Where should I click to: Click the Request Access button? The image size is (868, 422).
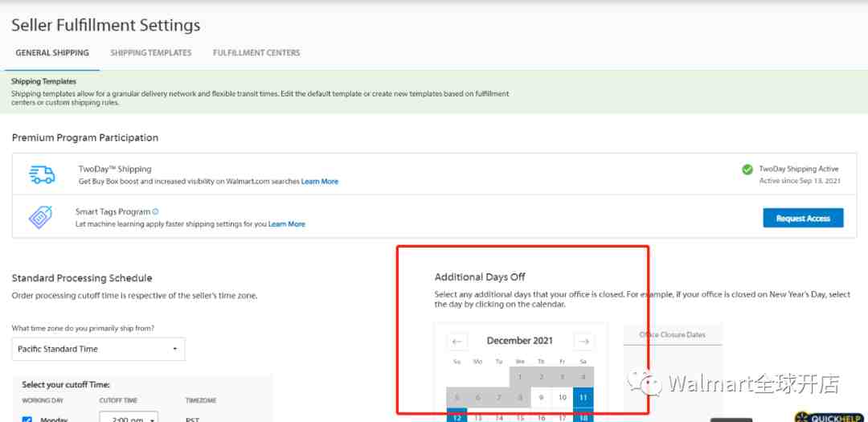(x=803, y=218)
